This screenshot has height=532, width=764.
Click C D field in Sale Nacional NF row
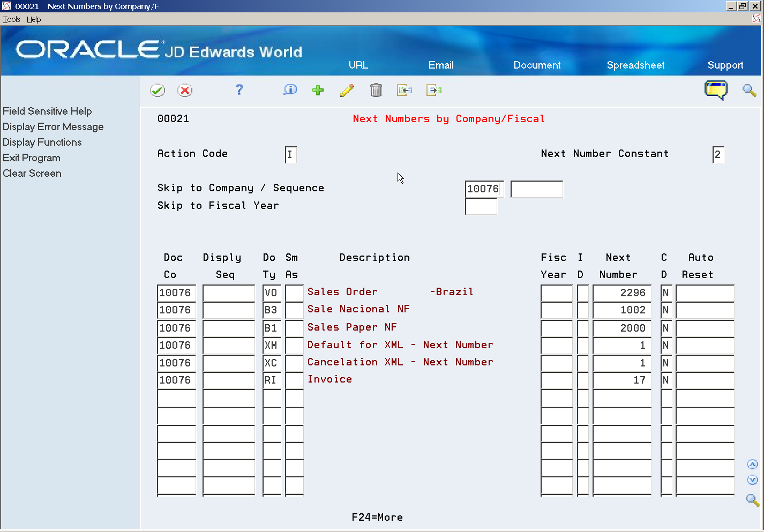666,310
